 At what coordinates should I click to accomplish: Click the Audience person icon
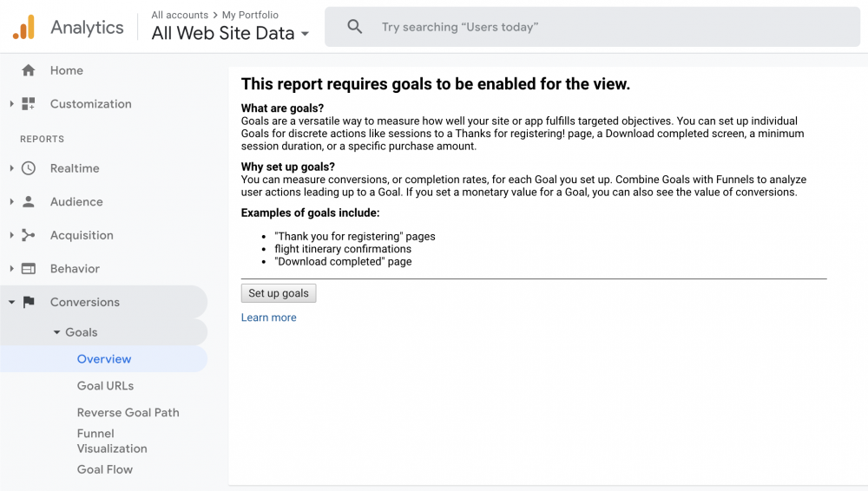click(x=29, y=202)
